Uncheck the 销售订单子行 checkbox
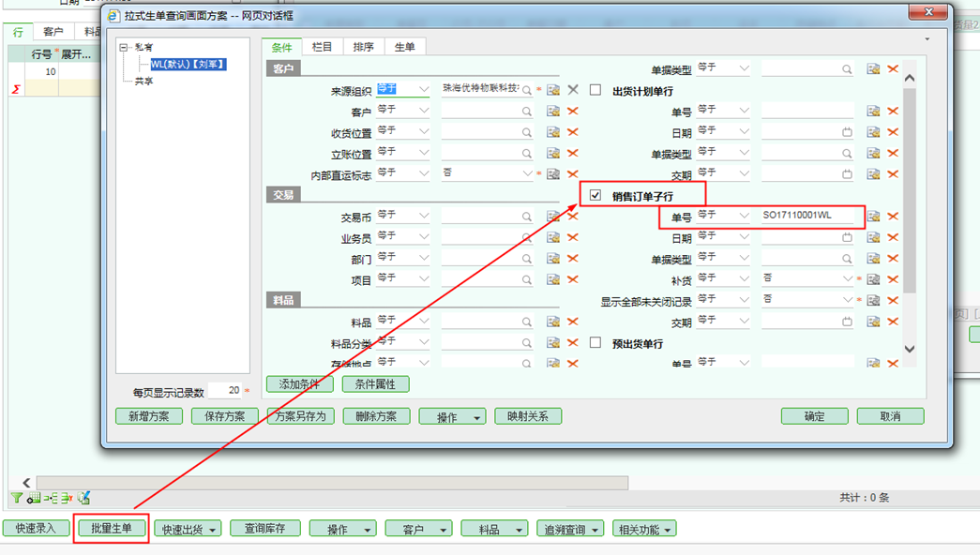The width and height of the screenshot is (980, 555). [x=596, y=195]
